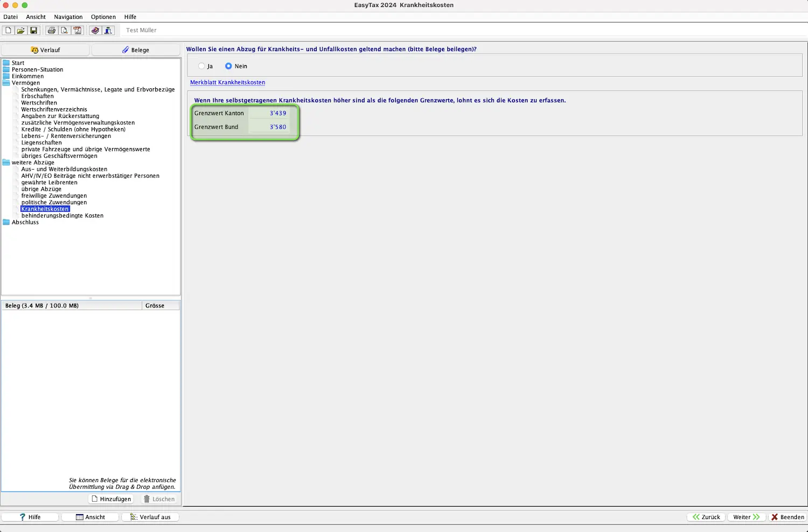This screenshot has width=808, height=532.
Task: Go forward with the Weiter button
Action: [x=746, y=517]
